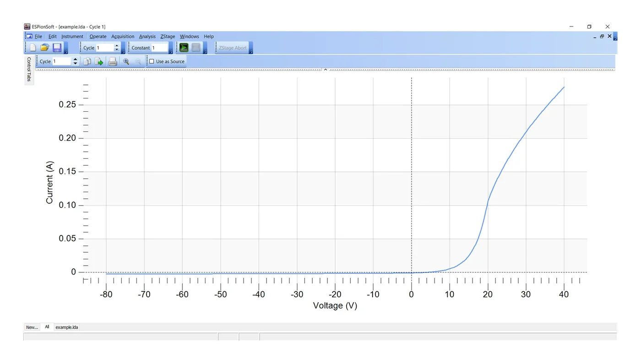Start acquisition with the green play icon
Screen dimensions: 641x364
[184, 48]
